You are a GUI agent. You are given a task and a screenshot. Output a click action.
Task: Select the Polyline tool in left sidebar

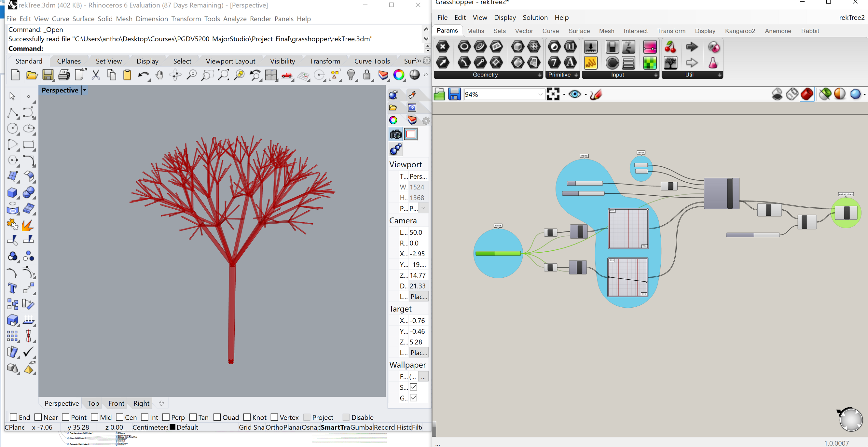point(12,113)
